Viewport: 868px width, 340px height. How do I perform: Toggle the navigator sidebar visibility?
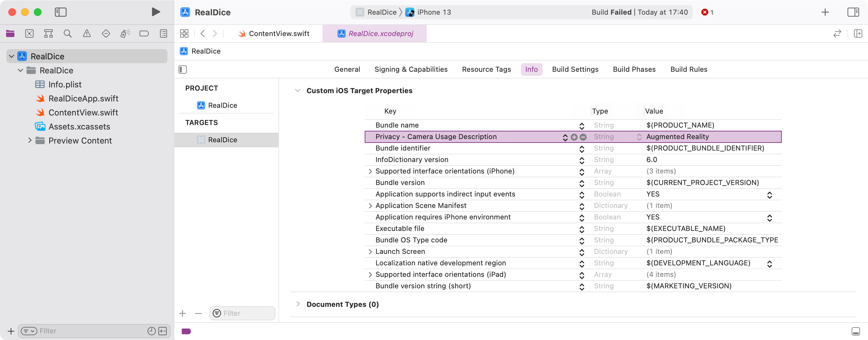click(61, 12)
